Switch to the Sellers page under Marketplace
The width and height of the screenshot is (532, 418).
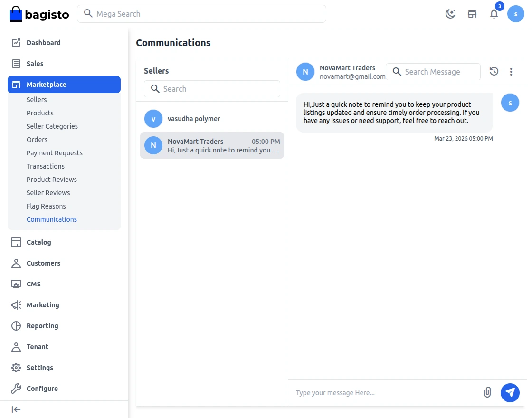(37, 99)
